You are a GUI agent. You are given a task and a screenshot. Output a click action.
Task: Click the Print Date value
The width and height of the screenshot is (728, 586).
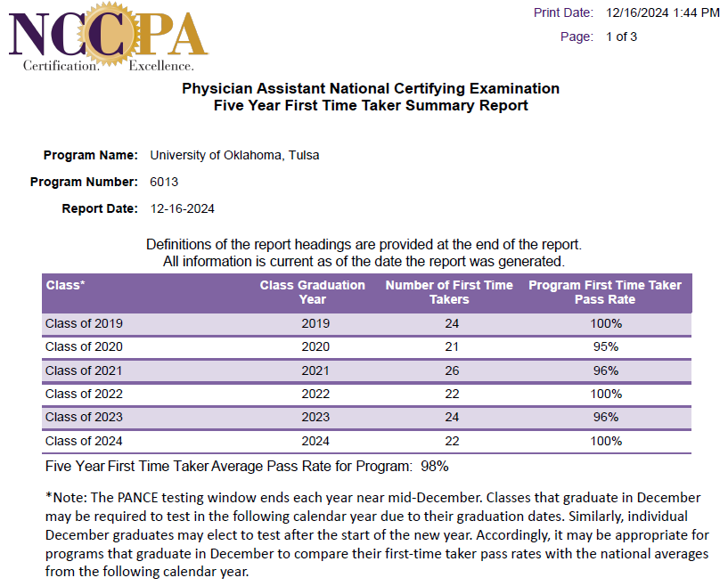[663, 12]
